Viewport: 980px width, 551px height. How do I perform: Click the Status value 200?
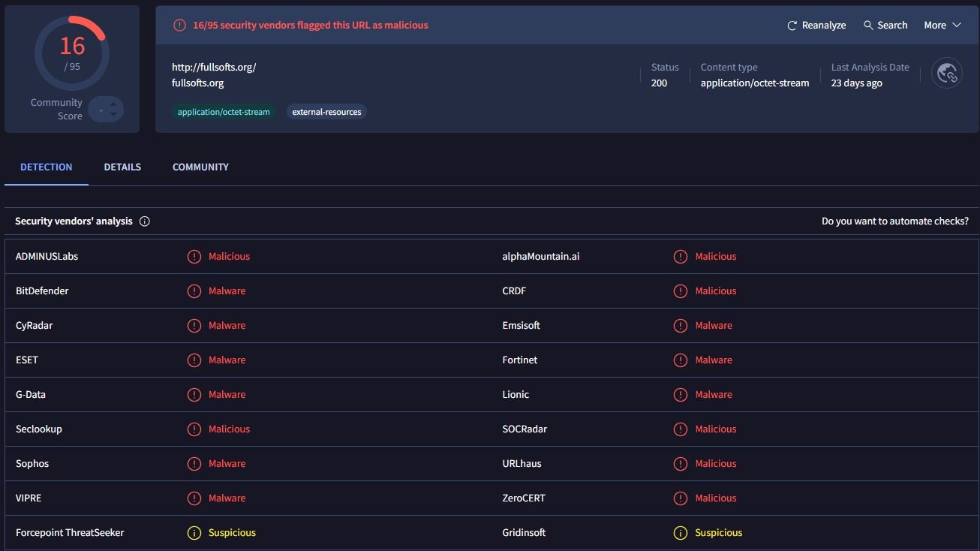659,83
